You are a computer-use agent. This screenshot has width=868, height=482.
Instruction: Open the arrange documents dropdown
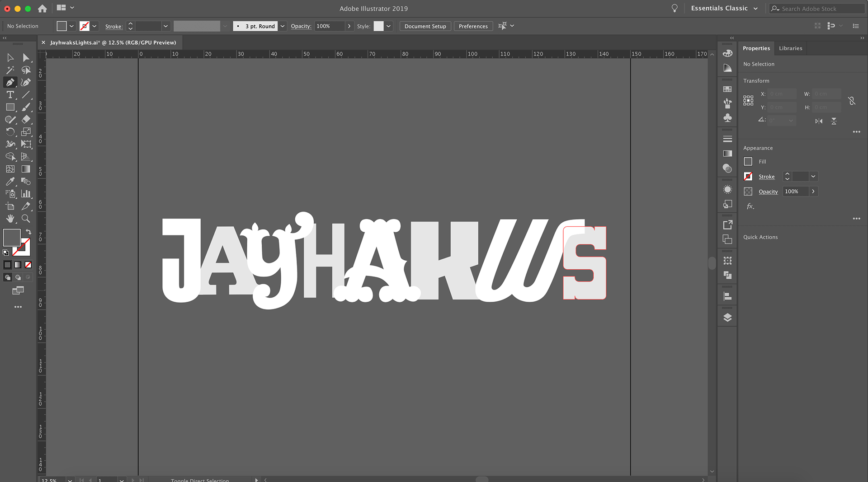pos(66,8)
